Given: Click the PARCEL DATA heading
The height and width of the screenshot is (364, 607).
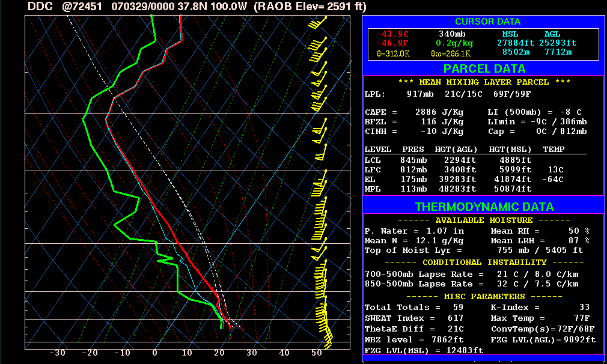Looking at the screenshot, I should point(484,69).
